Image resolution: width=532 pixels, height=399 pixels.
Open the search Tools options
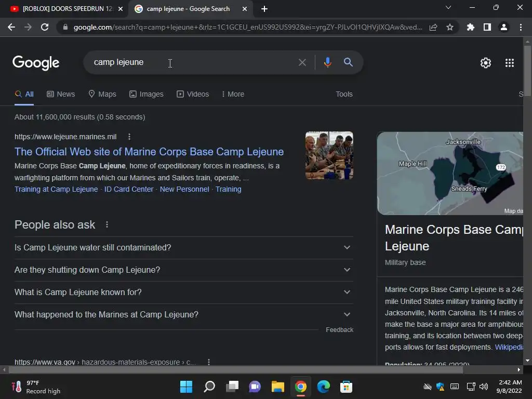344,95
